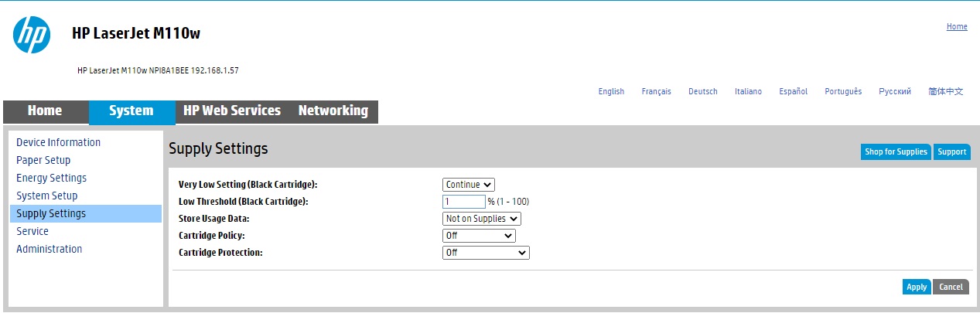This screenshot has width=980, height=313.
Task: Select Paper Setup in sidebar
Action: coord(43,160)
